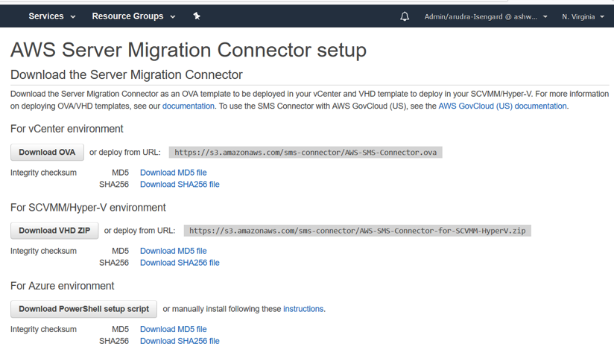Click the AWS Server Migration Connector setup title
This screenshot has height=364, width=614.
189,50
